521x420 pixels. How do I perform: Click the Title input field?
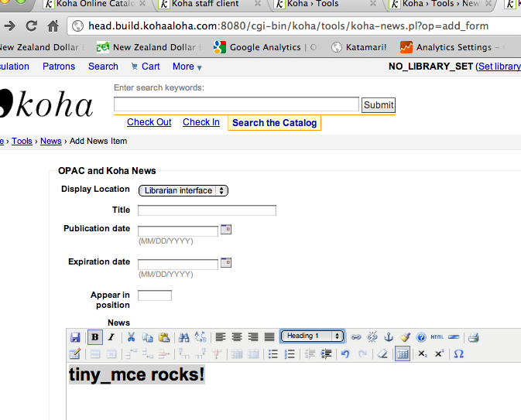coord(207,210)
